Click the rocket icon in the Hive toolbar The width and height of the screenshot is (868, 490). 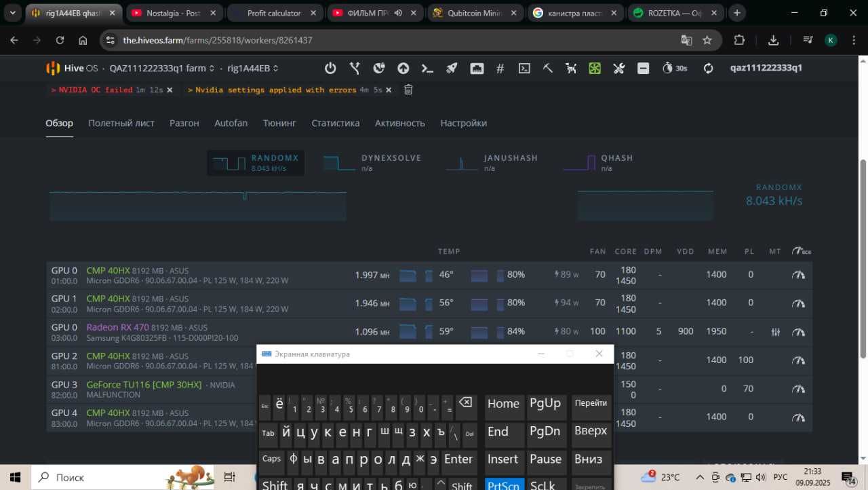(x=452, y=68)
